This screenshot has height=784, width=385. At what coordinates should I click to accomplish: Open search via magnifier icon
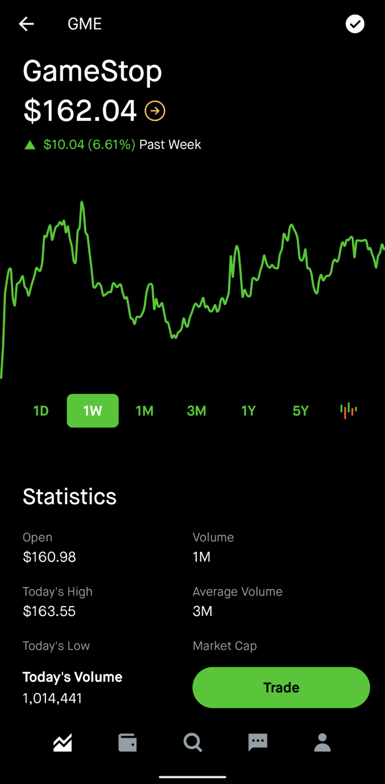192,742
